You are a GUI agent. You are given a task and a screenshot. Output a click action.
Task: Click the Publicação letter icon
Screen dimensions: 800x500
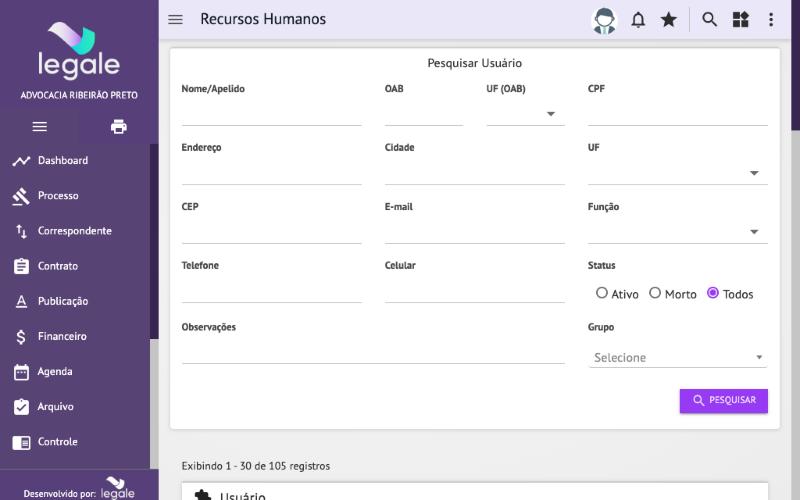point(21,302)
